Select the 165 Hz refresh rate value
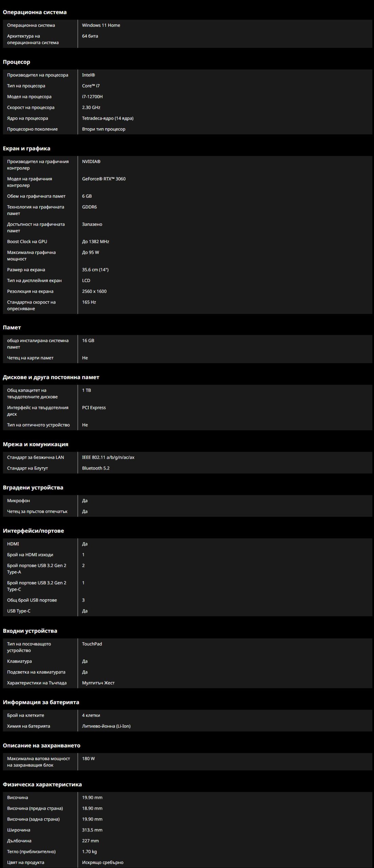Image resolution: width=374 pixels, height=868 pixels. point(89,302)
